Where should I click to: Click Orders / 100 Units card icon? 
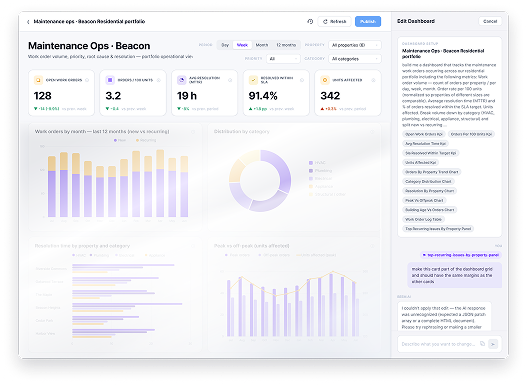[110, 80]
